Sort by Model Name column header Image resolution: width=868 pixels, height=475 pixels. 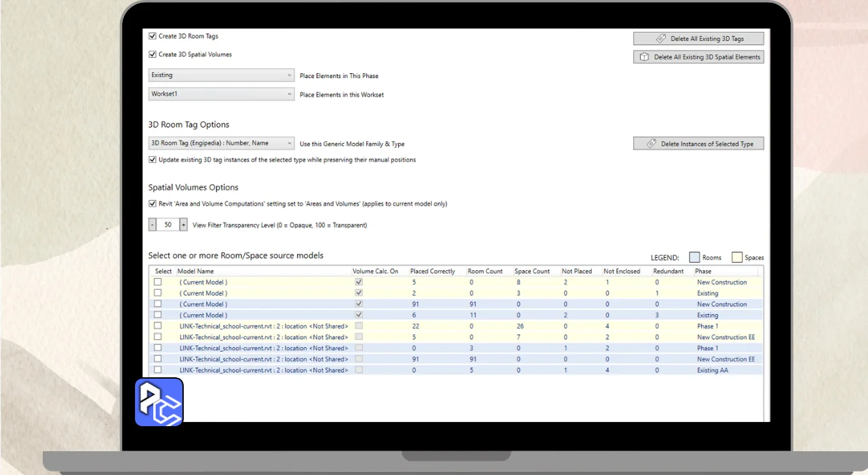point(195,271)
